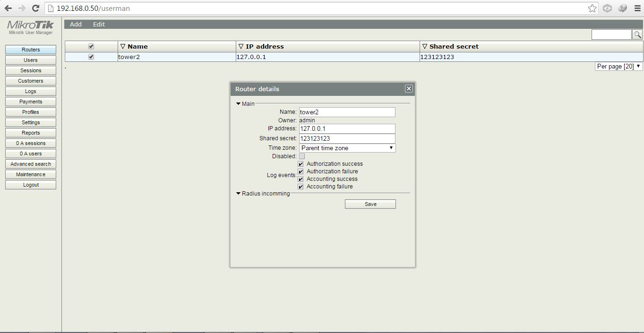Click the grey globe extension icon
The height and width of the screenshot is (333, 644).
coord(622,8)
